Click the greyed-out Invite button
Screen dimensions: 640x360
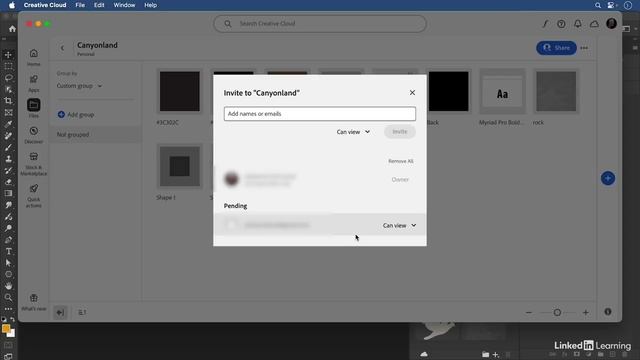click(x=400, y=131)
